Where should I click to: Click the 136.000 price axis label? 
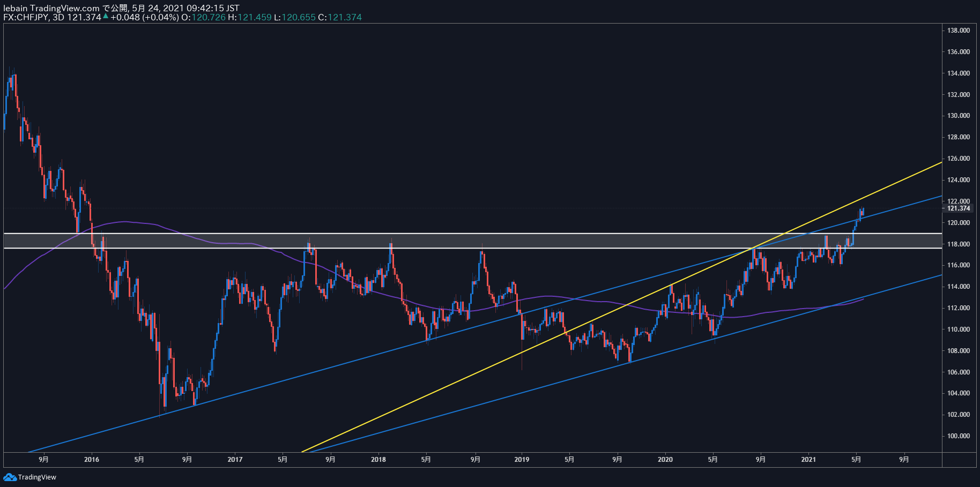[x=959, y=52]
